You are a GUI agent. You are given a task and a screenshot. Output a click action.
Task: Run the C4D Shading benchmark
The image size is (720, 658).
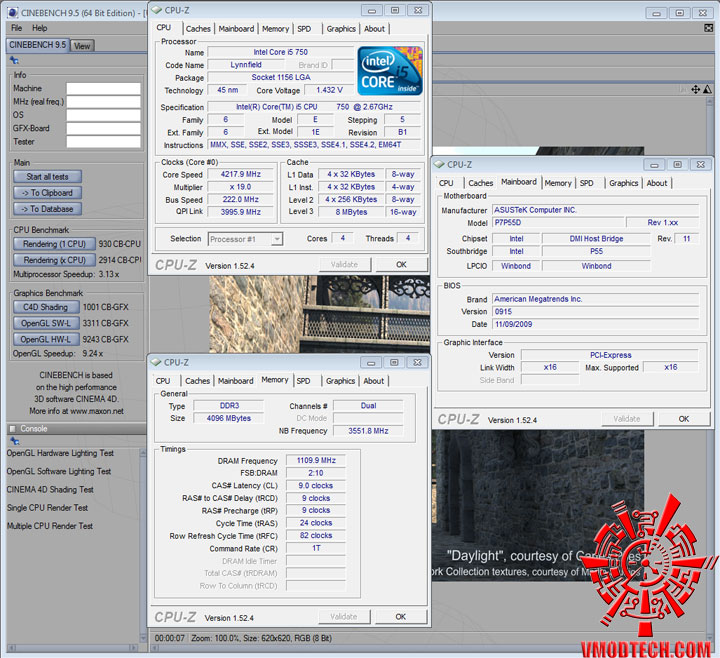pyautogui.click(x=46, y=307)
